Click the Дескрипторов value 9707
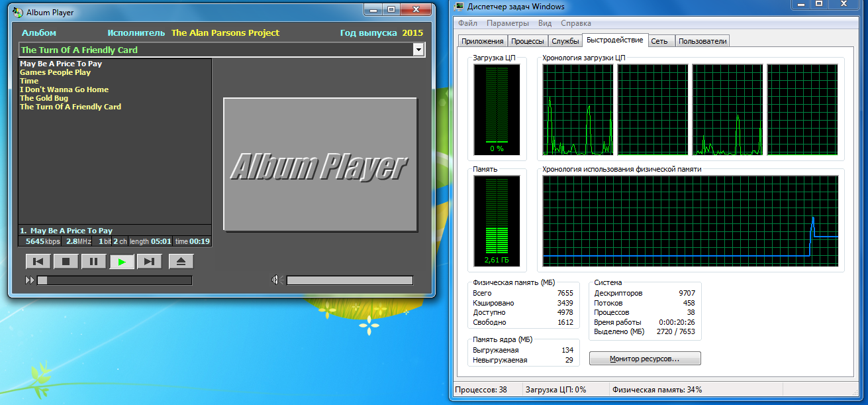The image size is (868, 405). (x=687, y=293)
